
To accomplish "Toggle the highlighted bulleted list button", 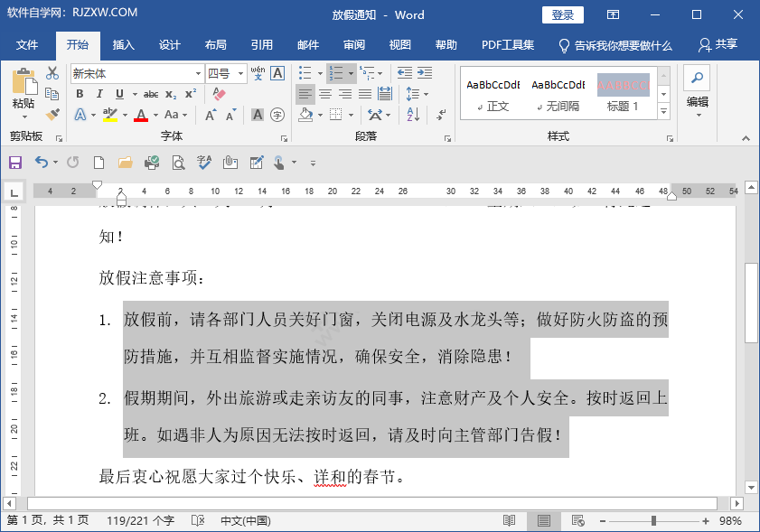I will click(x=305, y=72).
